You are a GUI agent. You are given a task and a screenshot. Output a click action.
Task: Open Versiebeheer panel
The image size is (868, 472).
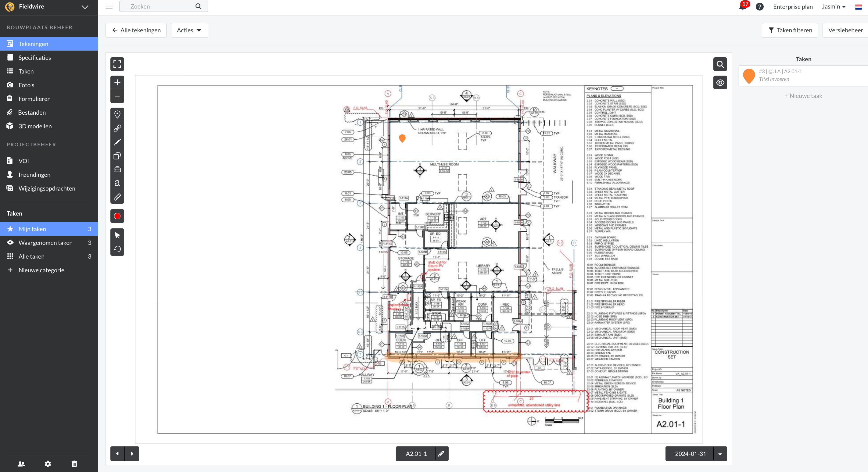[x=845, y=30]
